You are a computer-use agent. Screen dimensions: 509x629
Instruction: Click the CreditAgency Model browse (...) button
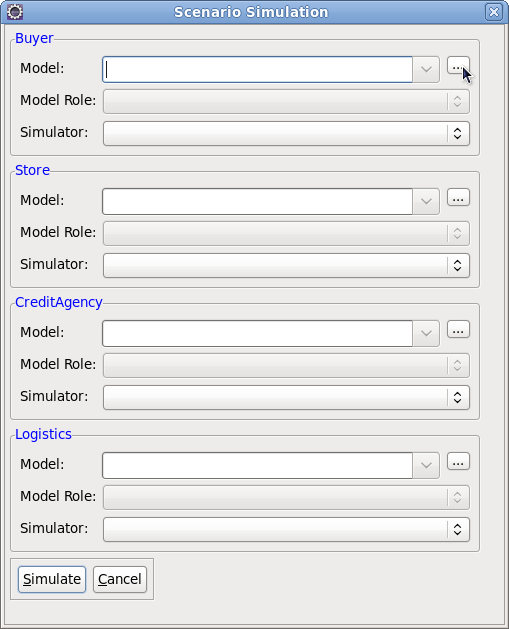pyautogui.click(x=458, y=330)
